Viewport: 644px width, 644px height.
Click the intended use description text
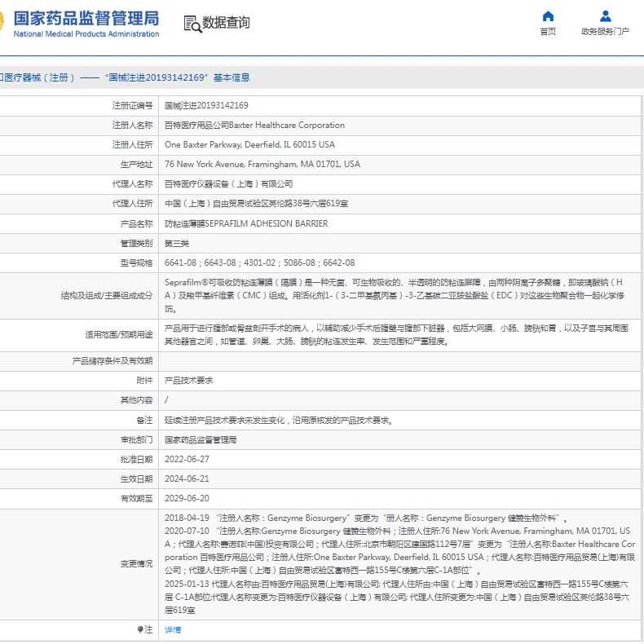coord(396,335)
